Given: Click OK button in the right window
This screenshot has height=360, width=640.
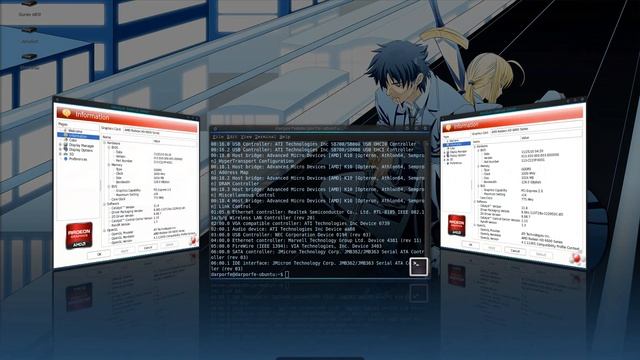Looking at the screenshot, I should tap(471, 244).
